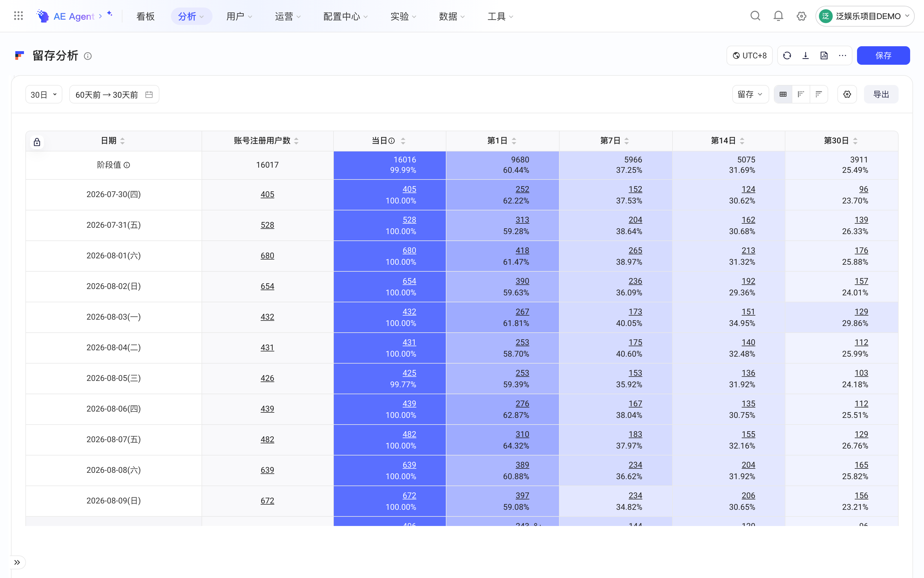
Task: Sort by 第1日 column
Action: pyautogui.click(x=514, y=141)
